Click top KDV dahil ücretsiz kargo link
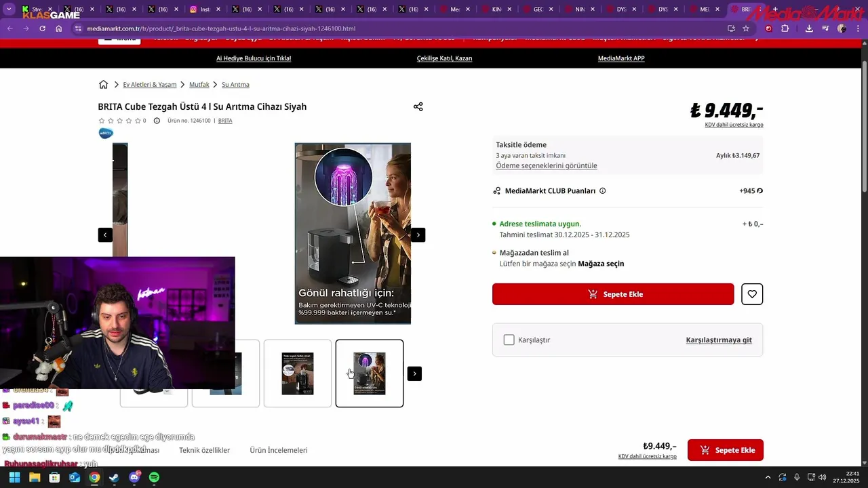868x488 pixels. point(734,125)
